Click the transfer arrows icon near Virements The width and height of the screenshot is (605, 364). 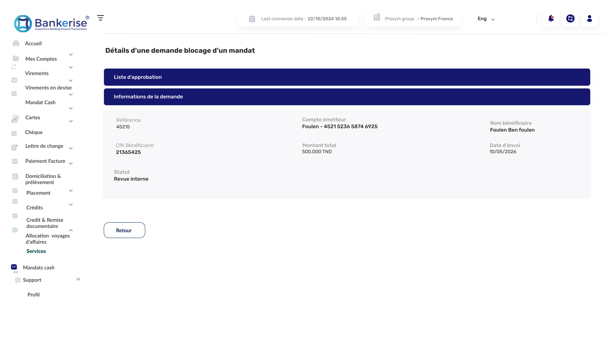click(14, 67)
